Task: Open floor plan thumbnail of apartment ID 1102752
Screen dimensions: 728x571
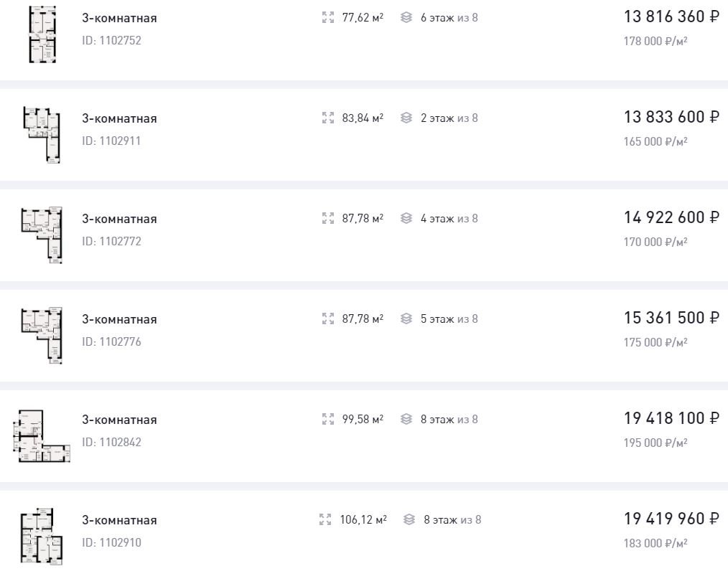Action: click(x=42, y=34)
